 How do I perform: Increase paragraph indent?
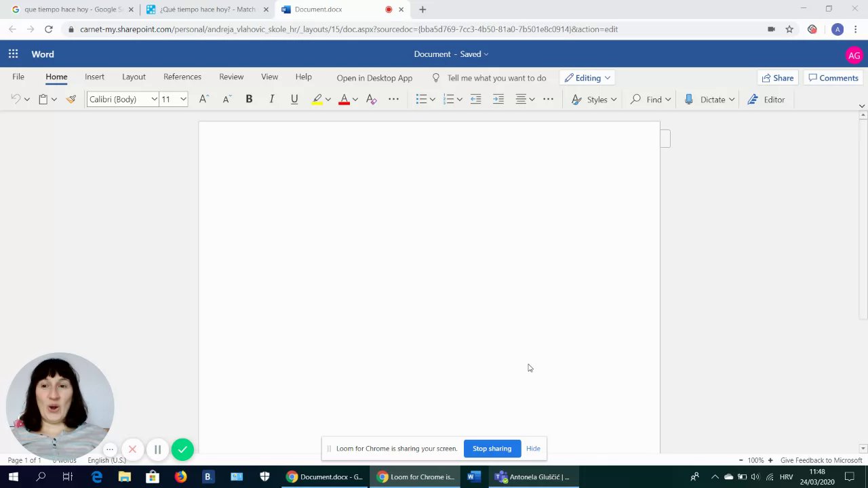click(498, 100)
